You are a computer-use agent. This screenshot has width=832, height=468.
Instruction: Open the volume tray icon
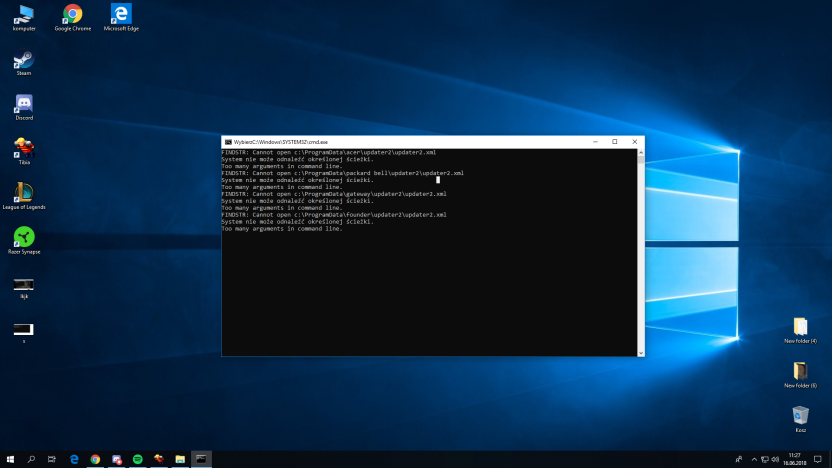pos(775,460)
